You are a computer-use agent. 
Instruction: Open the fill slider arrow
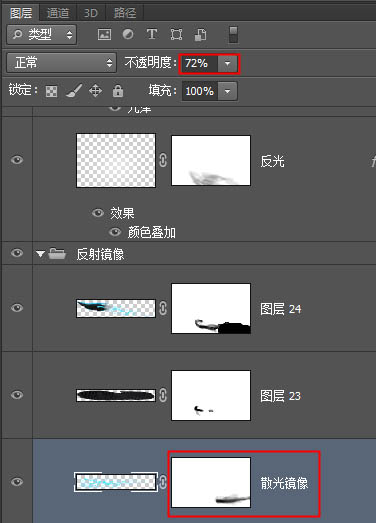coord(228,91)
